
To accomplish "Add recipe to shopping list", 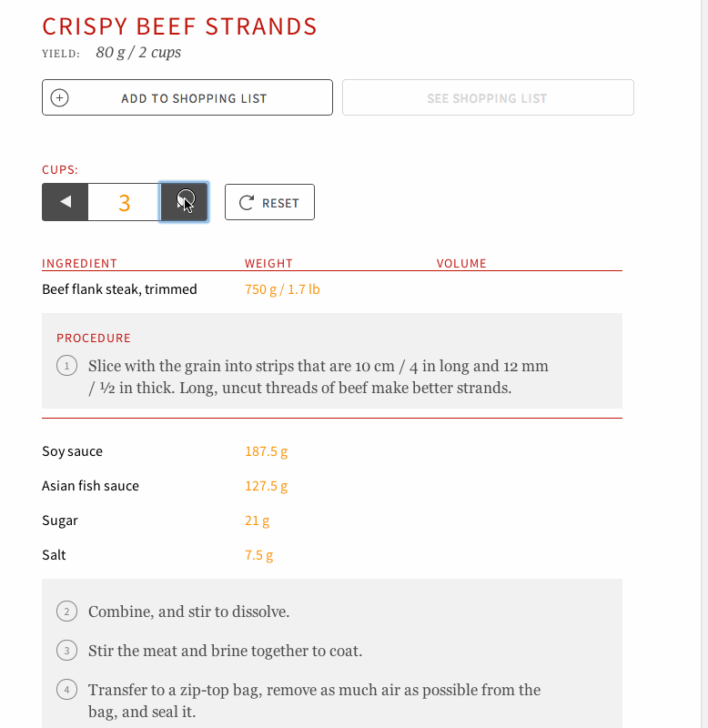I will point(187,97).
